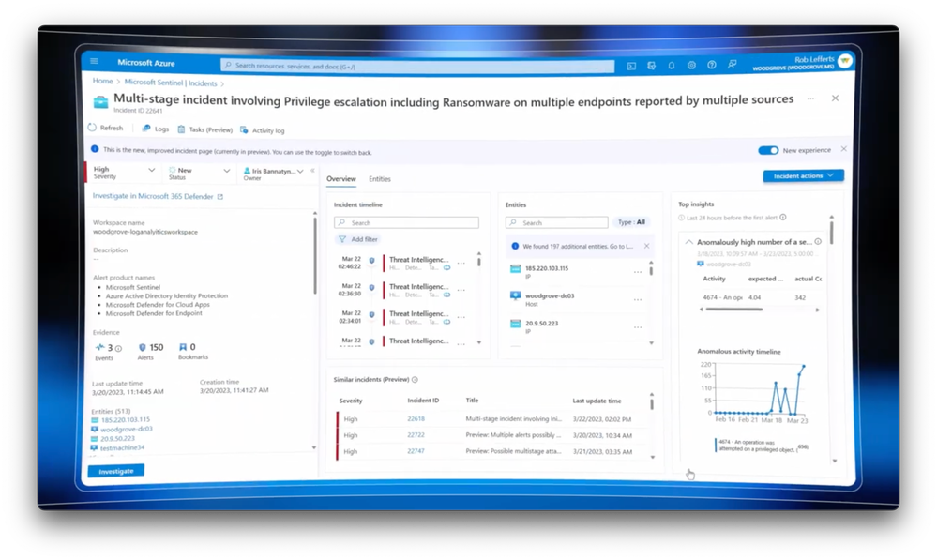This screenshot has height=560, width=937.
Task: Open Investigate in Microsoft 365 Defender link
Action: pyautogui.click(x=158, y=196)
